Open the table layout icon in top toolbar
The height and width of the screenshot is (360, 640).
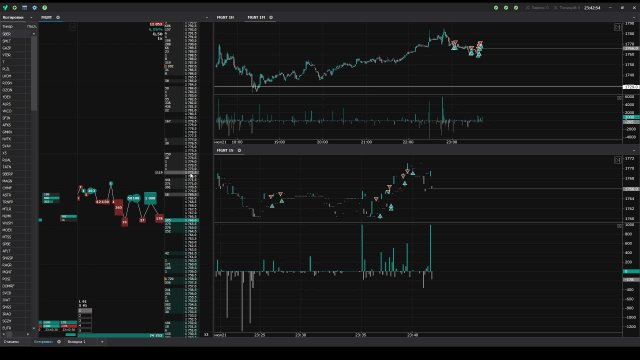click(24, 7)
